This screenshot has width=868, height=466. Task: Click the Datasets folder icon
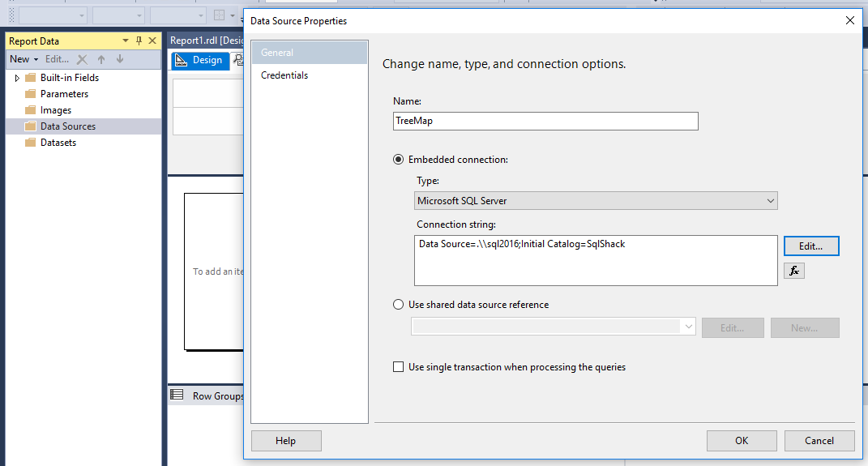tap(31, 143)
